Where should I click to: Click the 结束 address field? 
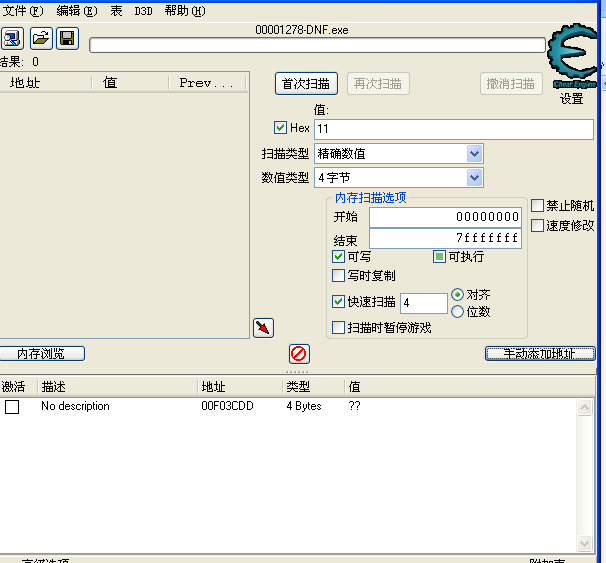click(x=445, y=238)
